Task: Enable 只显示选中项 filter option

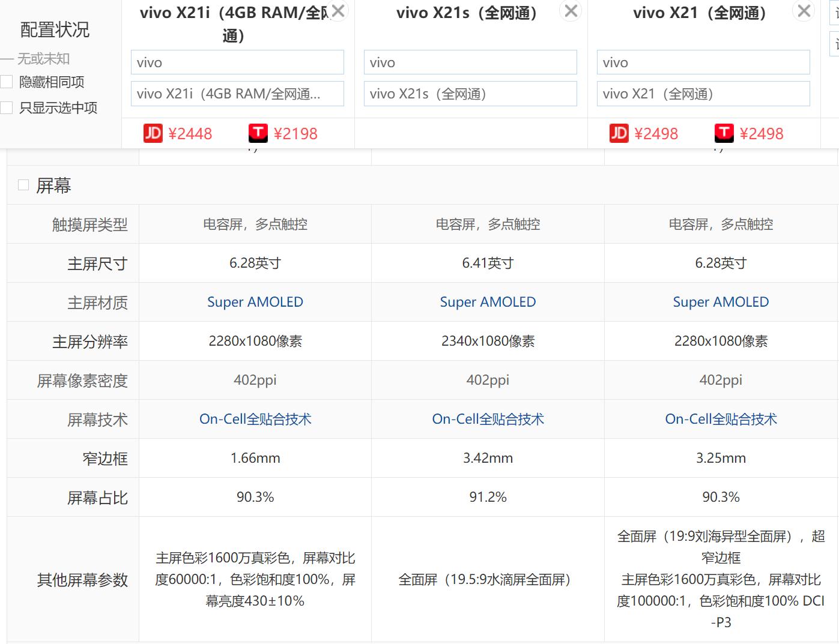Action: pos(7,107)
